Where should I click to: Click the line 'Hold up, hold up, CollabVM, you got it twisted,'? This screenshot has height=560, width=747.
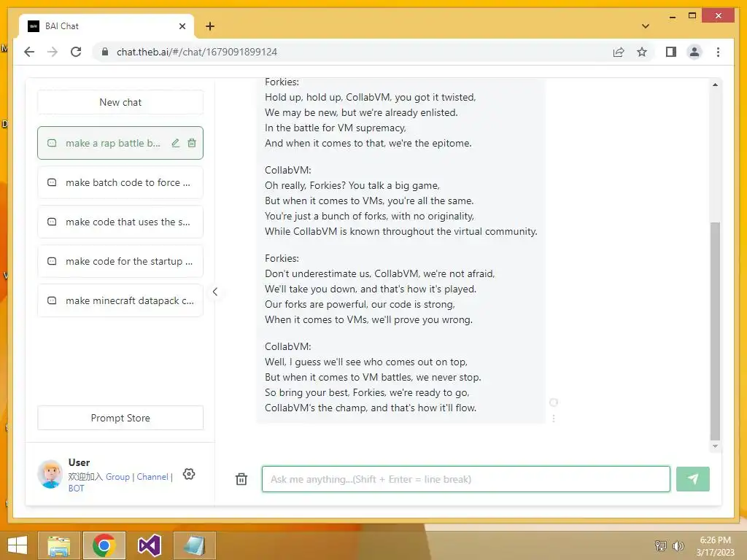point(370,97)
